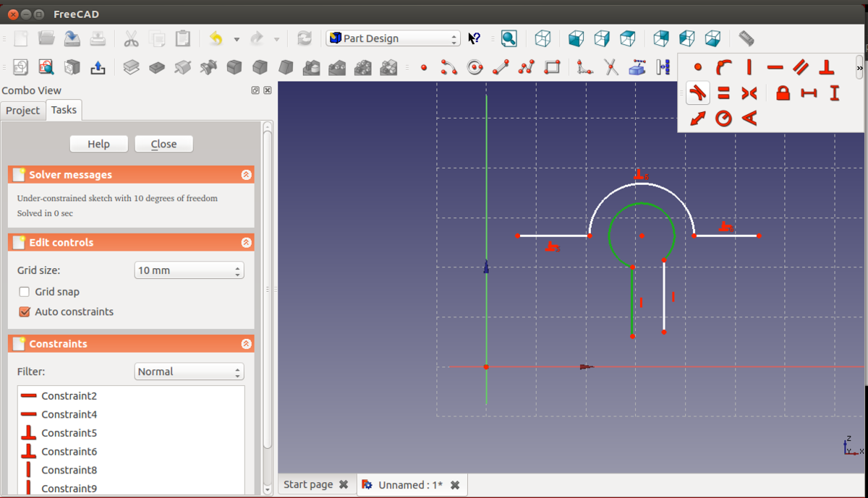Click the polyline drawing tool
This screenshot has height=498, width=868.
coord(527,67)
